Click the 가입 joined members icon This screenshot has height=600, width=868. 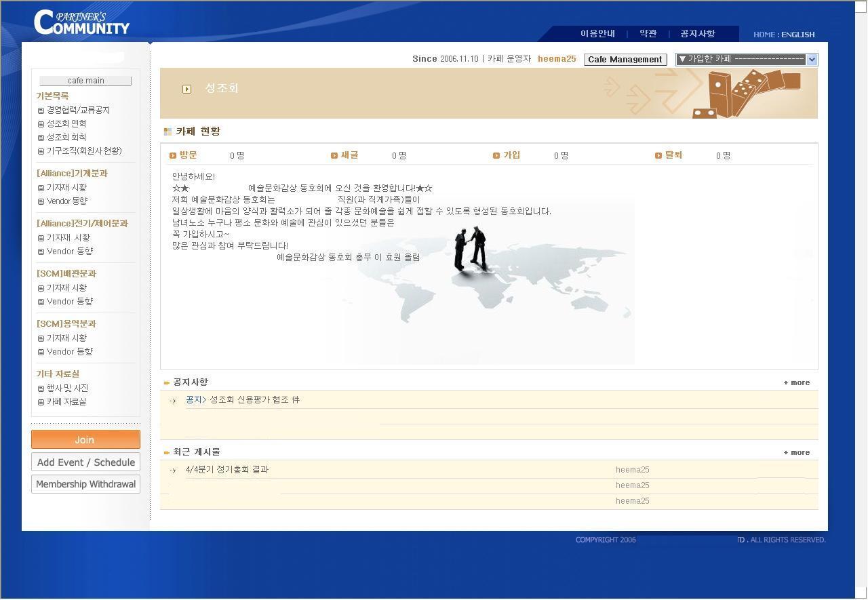coord(496,156)
